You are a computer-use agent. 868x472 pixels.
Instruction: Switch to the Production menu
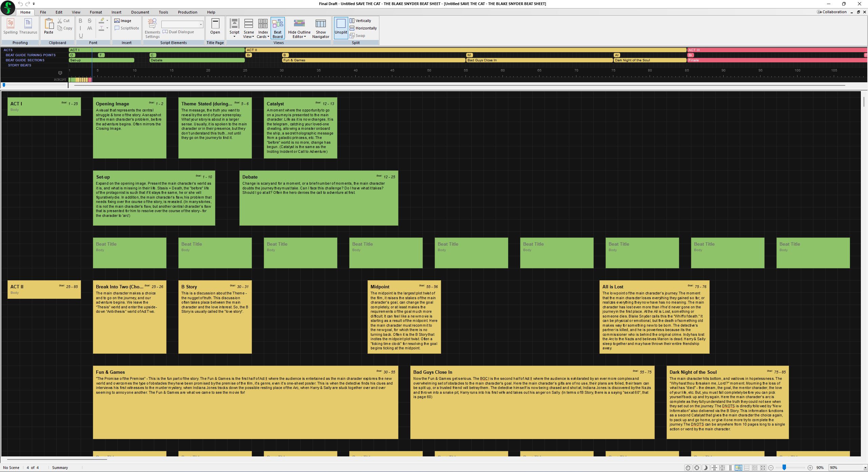pos(187,12)
